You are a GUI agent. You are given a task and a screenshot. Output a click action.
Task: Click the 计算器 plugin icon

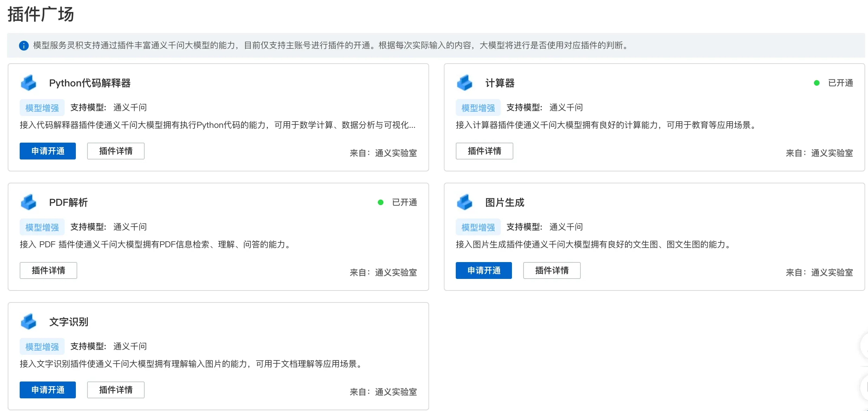[x=465, y=83]
